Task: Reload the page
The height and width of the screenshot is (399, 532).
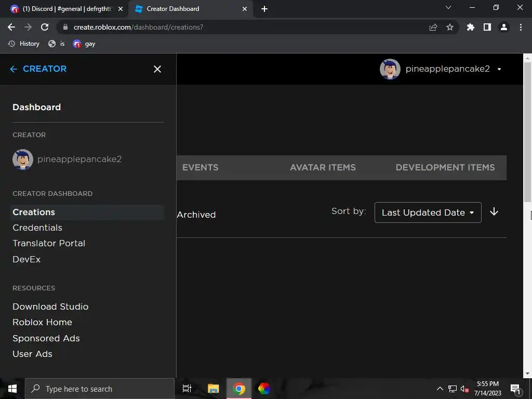Action: click(x=45, y=27)
